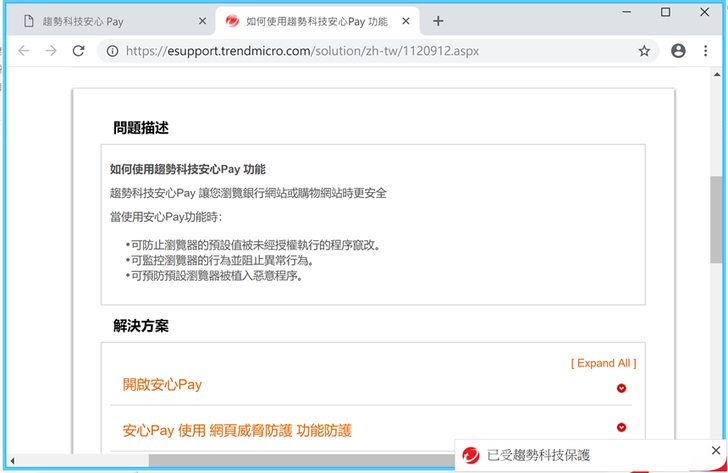
Task: Open the Chrome three-dot menu
Action: [x=705, y=51]
